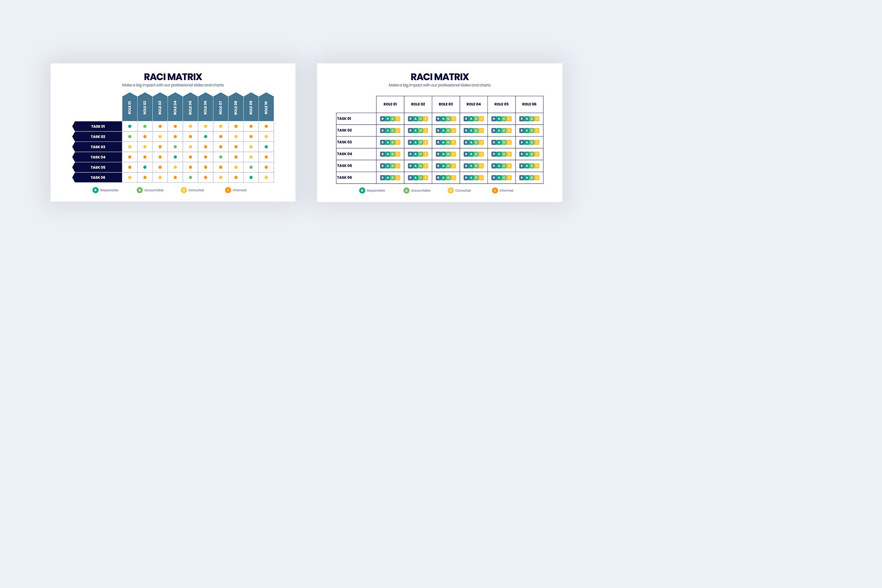Select the R badge under ROLE 01 for TASK 01

point(382,119)
